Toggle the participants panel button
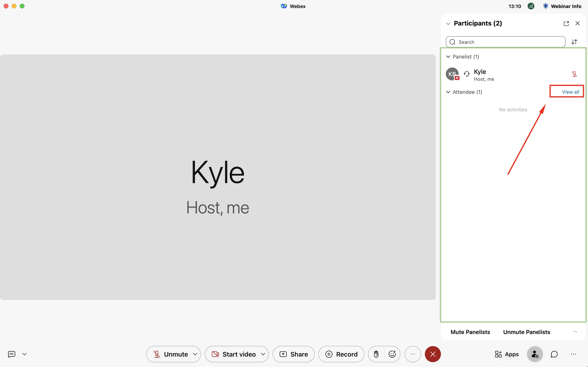The image size is (588, 367). pyautogui.click(x=535, y=354)
